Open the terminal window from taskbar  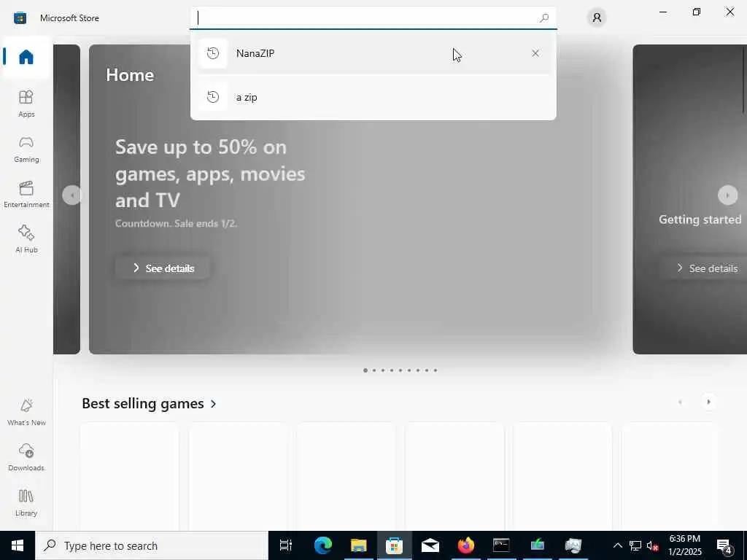pyautogui.click(x=501, y=545)
